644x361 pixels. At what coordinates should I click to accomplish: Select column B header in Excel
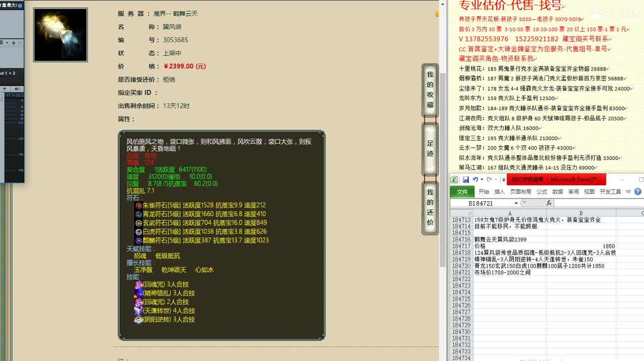(x=581, y=213)
